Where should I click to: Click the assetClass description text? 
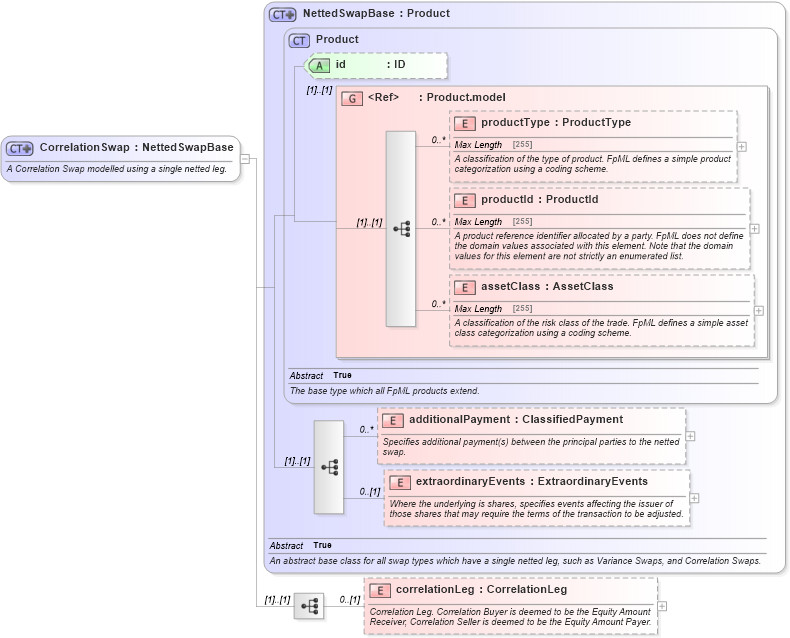(x=601, y=328)
